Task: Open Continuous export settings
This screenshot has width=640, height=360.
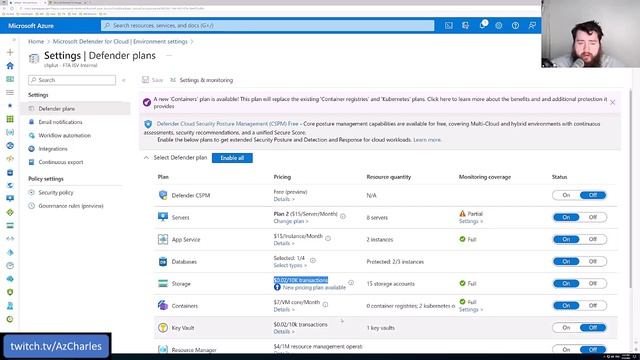Action: pyautogui.click(x=60, y=162)
